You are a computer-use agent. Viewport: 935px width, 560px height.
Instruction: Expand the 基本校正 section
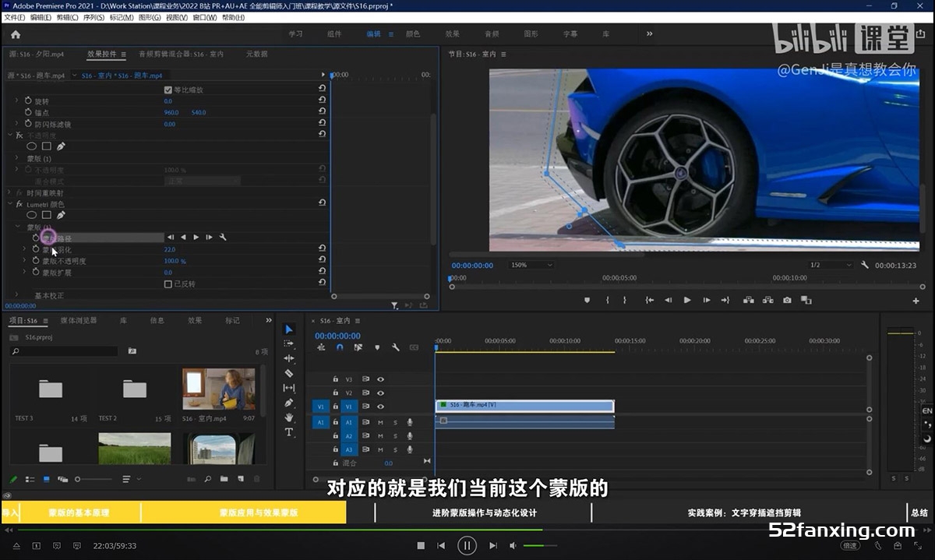(x=17, y=295)
